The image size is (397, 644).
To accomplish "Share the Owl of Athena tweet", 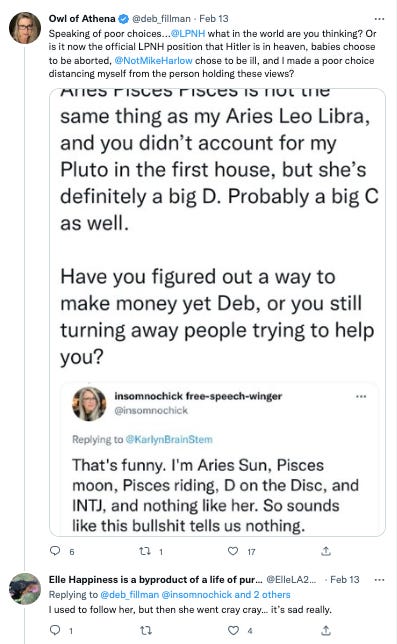I will click(326, 551).
